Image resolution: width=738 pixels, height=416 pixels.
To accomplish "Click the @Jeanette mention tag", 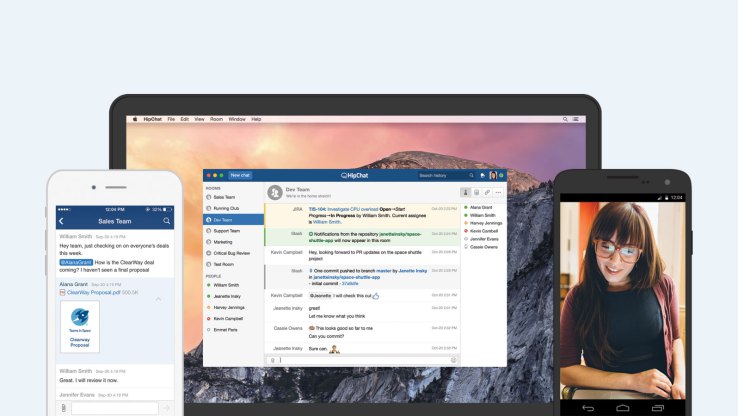I will (320, 296).
